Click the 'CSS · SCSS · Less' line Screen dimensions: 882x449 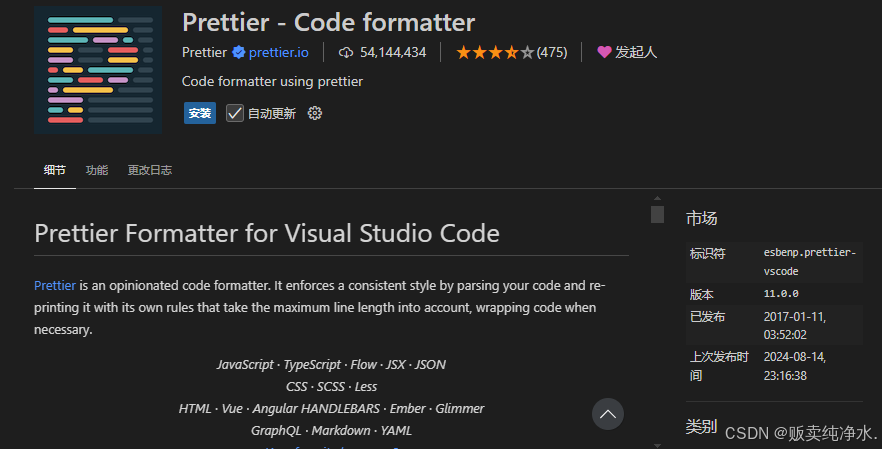click(331, 387)
